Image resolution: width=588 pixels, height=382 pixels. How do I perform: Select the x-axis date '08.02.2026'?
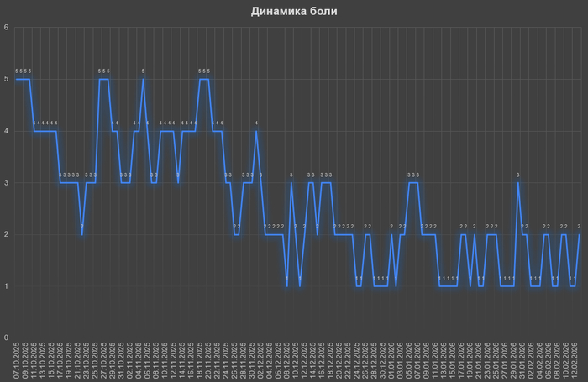point(557,361)
